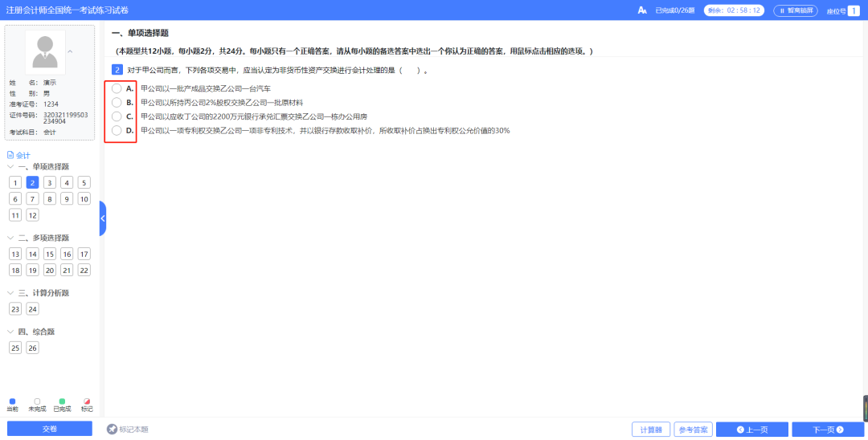Go to question 19

pos(33,271)
